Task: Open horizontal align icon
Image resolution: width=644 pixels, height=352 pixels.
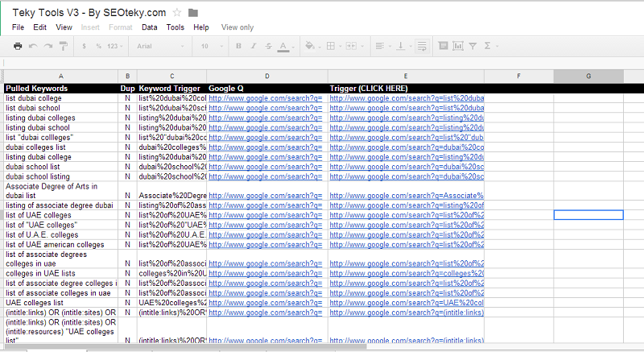Action: tap(380, 46)
